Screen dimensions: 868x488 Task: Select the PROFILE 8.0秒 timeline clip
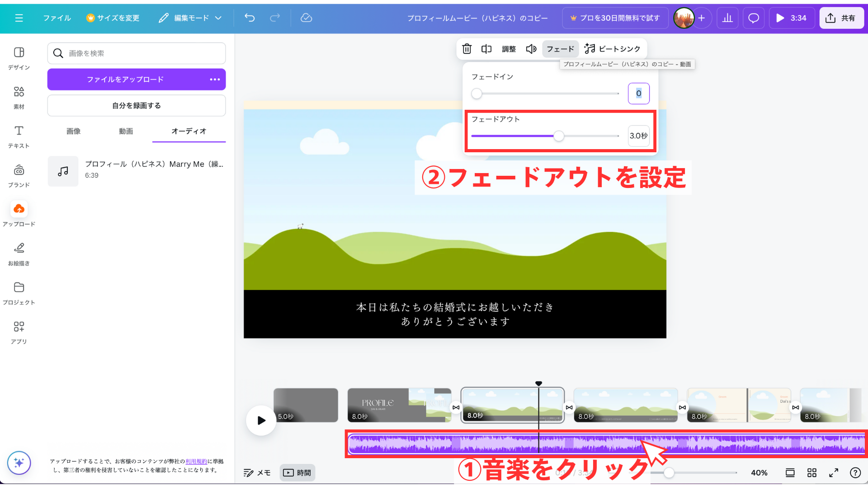click(399, 405)
